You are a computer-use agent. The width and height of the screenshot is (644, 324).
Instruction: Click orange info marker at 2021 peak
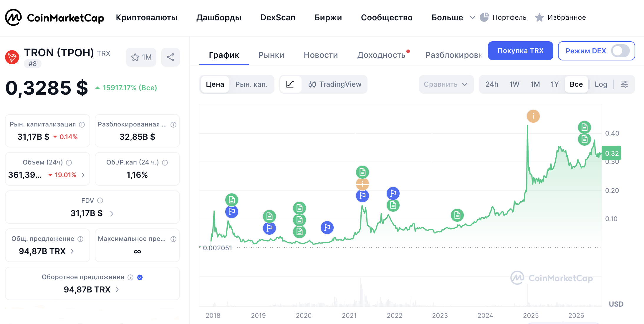(x=362, y=184)
